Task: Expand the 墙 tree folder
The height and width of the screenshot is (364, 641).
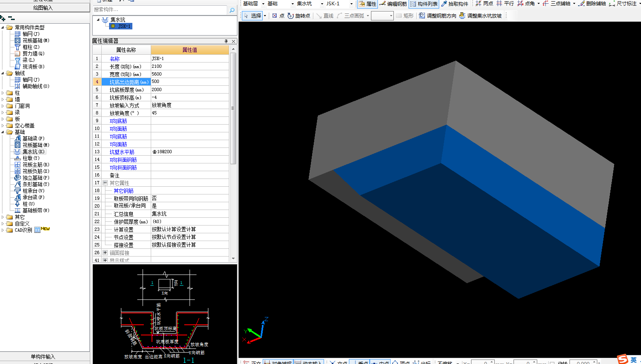Action: tap(3, 99)
